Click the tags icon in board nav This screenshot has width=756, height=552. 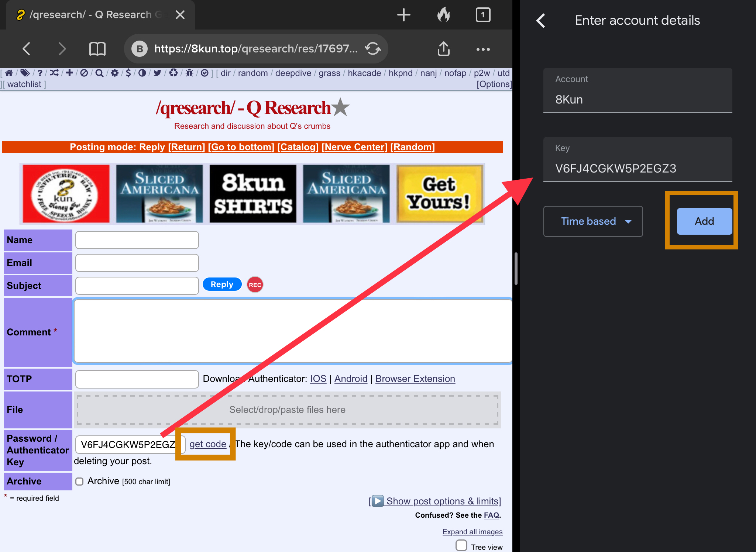coord(25,73)
